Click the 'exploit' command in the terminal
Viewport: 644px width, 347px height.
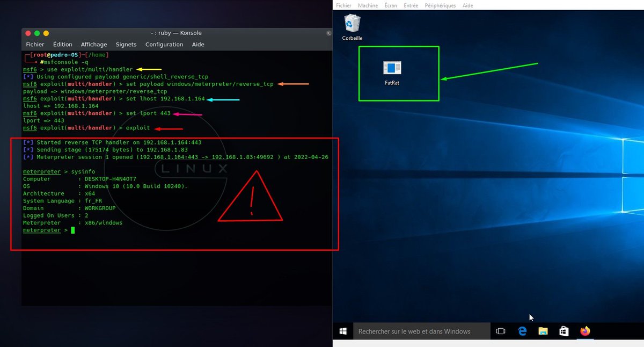coord(138,128)
